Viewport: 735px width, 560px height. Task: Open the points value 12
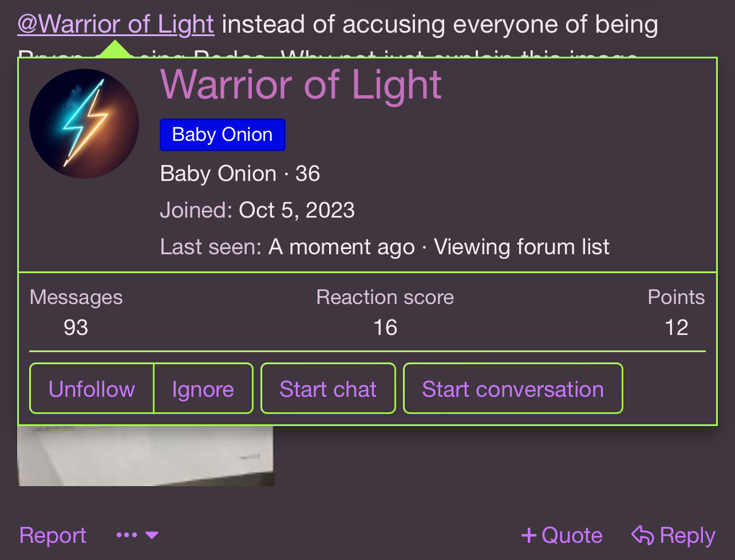676,328
